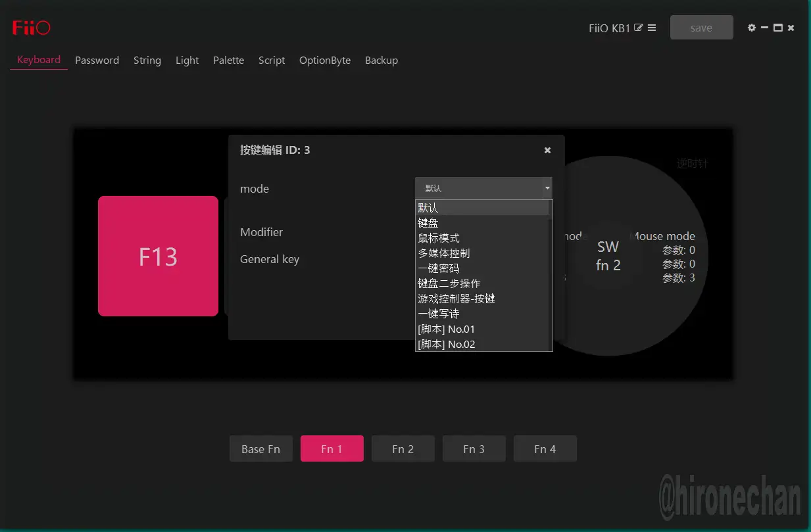The width and height of the screenshot is (811, 532).
Task: Switch to the Light tab
Action: tap(187, 60)
